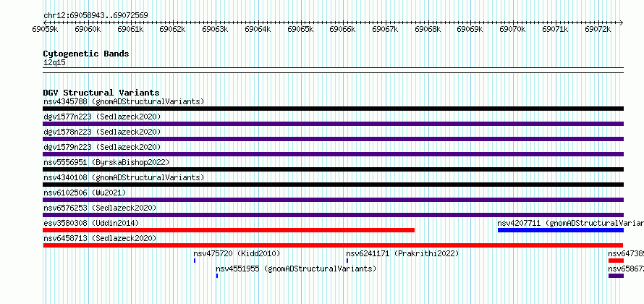Click the 69063k ruler tick label
Image resolution: width=644 pixels, height=304 pixels.
215,29
